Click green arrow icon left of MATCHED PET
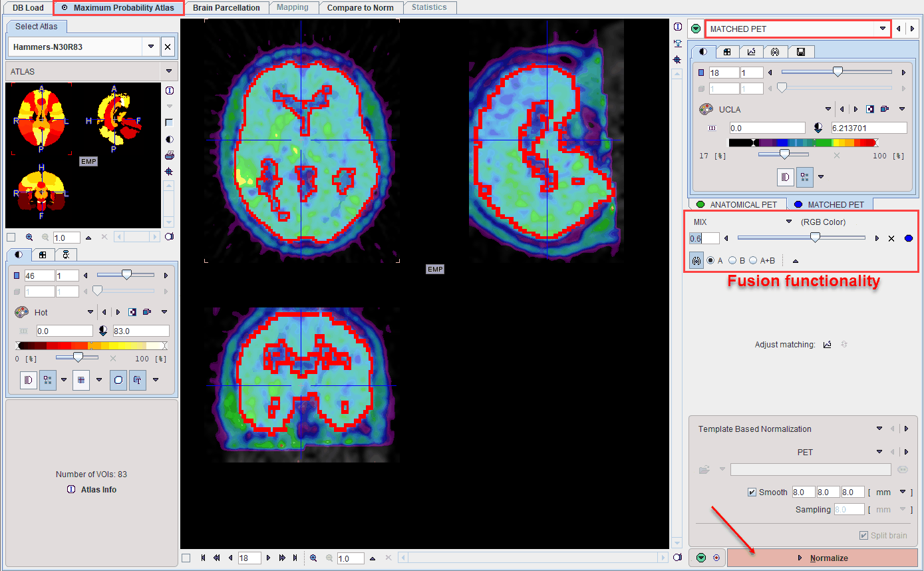Image resolution: width=924 pixels, height=571 pixels. (x=695, y=29)
